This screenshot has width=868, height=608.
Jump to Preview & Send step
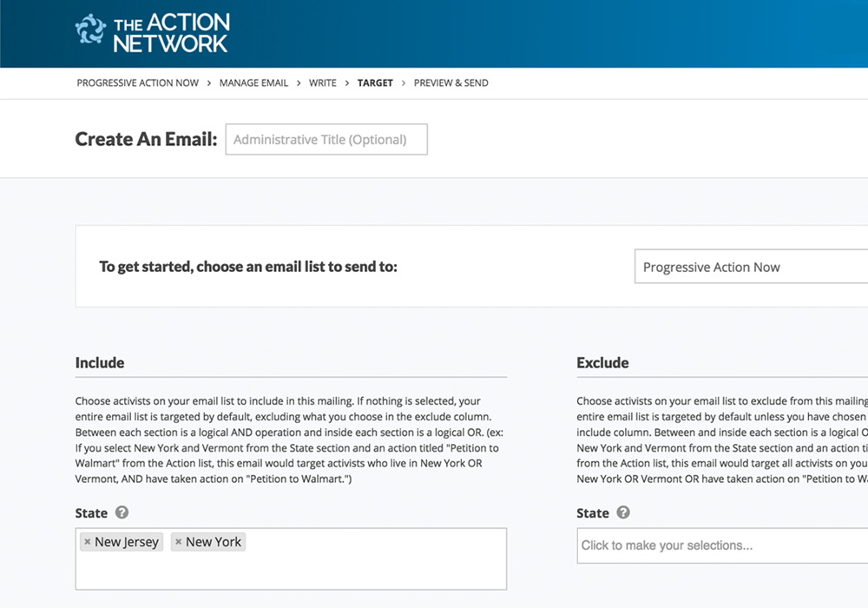[450, 83]
